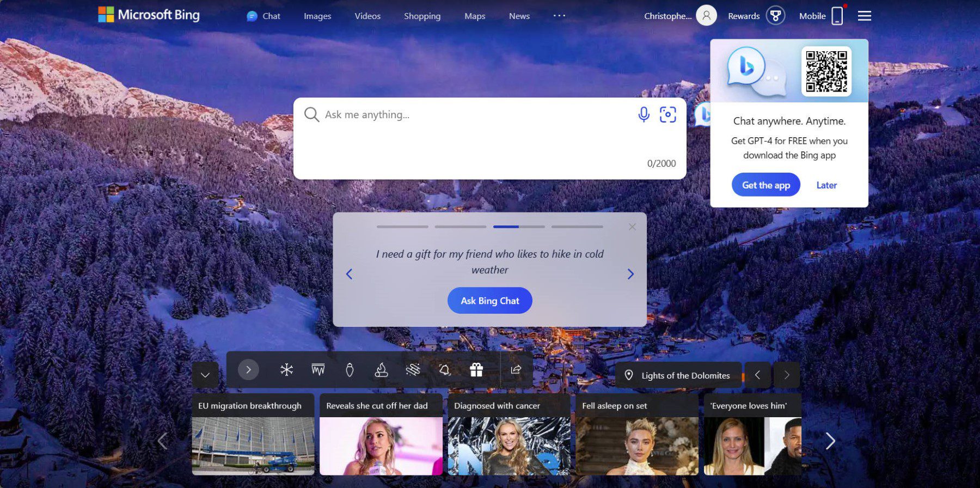Open the more options ellipsis in navigation

coord(559,16)
